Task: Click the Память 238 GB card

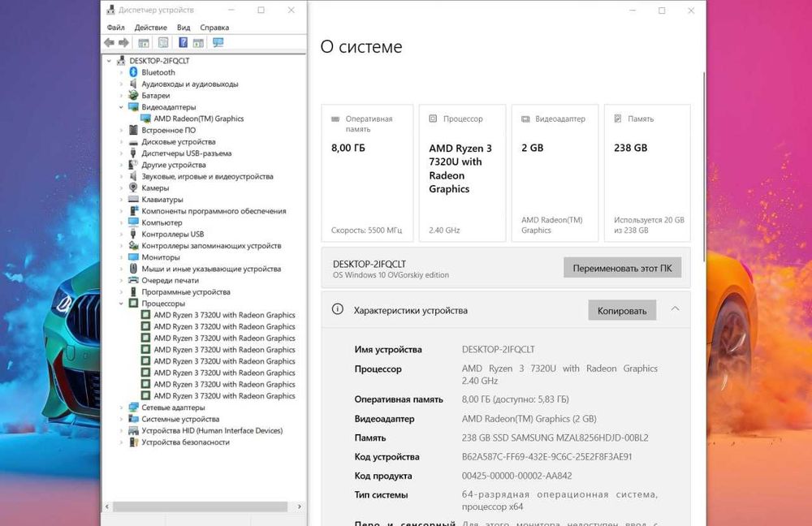Action: (x=647, y=174)
